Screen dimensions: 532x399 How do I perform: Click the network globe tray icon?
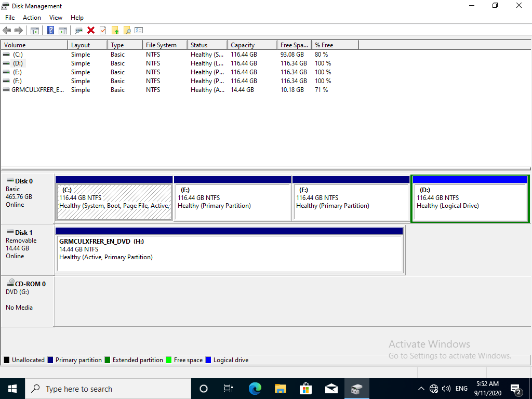[434, 389]
